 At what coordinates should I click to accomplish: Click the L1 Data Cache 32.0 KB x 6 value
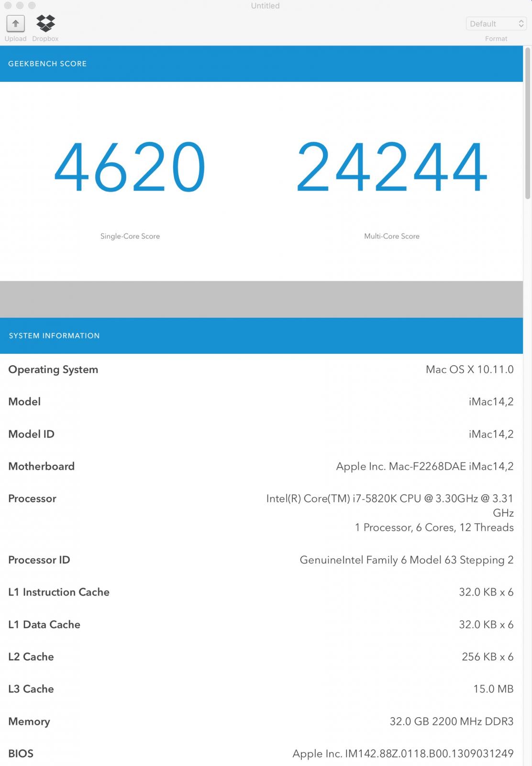[x=486, y=625]
